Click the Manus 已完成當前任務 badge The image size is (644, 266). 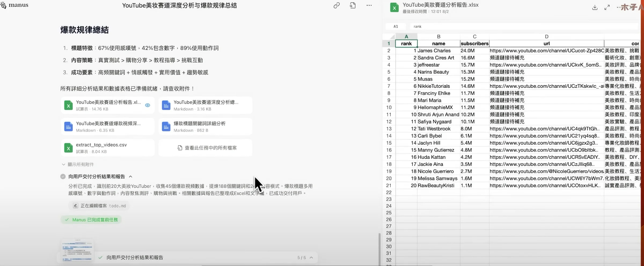(91, 220)
